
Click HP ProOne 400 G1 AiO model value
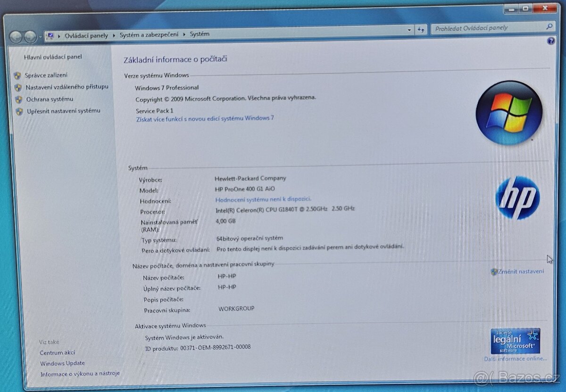point(245,189)
